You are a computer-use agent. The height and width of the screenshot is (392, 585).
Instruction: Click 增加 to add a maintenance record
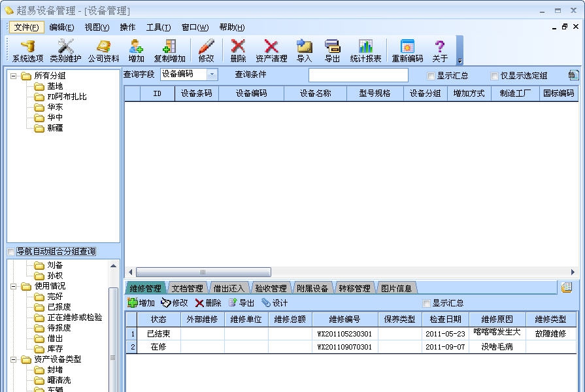click(x=141, y=302)
